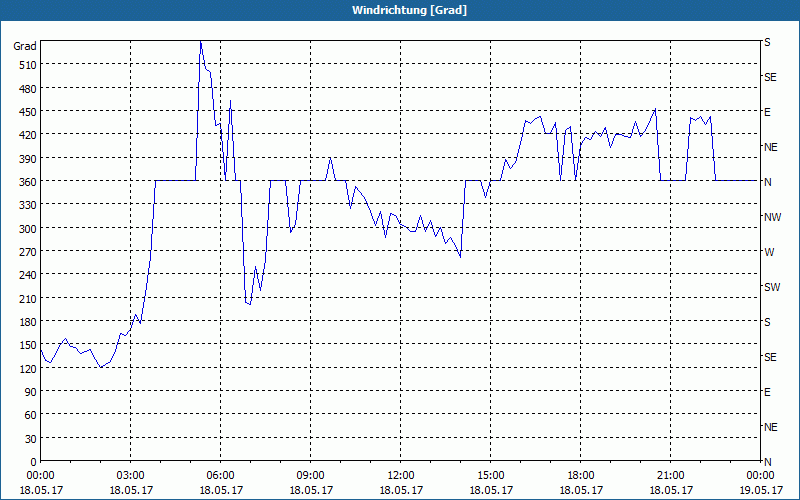
Task: Click the 19.05.17 date label
Action: [760, 490]
